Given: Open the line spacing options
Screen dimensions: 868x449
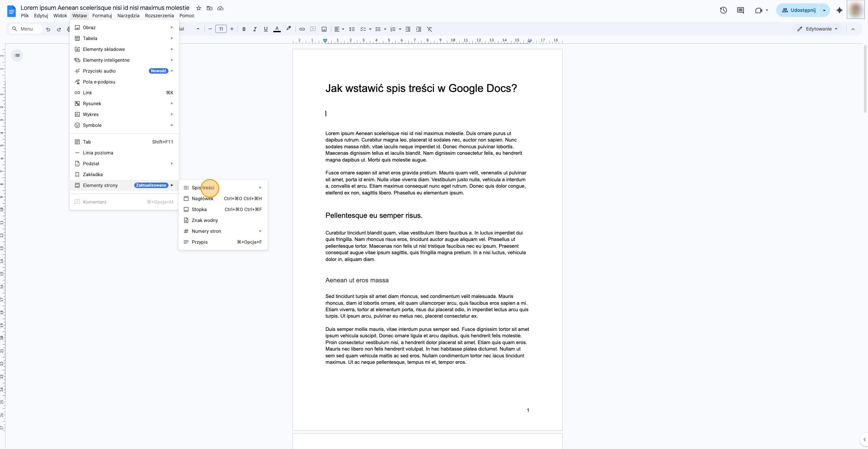Looking at the screenshot, I should (x=352, y=29).
